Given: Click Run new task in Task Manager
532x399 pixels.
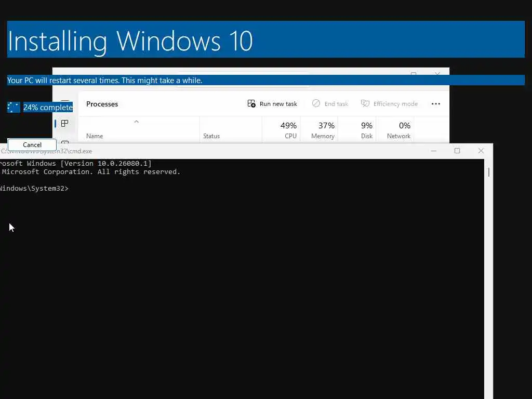Looking at the screenshot, I should tap(272, 104).
